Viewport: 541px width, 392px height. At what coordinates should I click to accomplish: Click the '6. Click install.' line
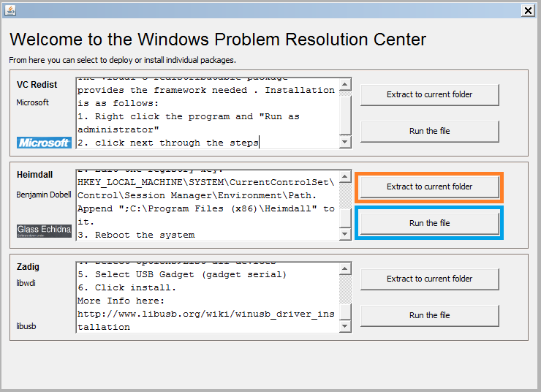point(127,288)
